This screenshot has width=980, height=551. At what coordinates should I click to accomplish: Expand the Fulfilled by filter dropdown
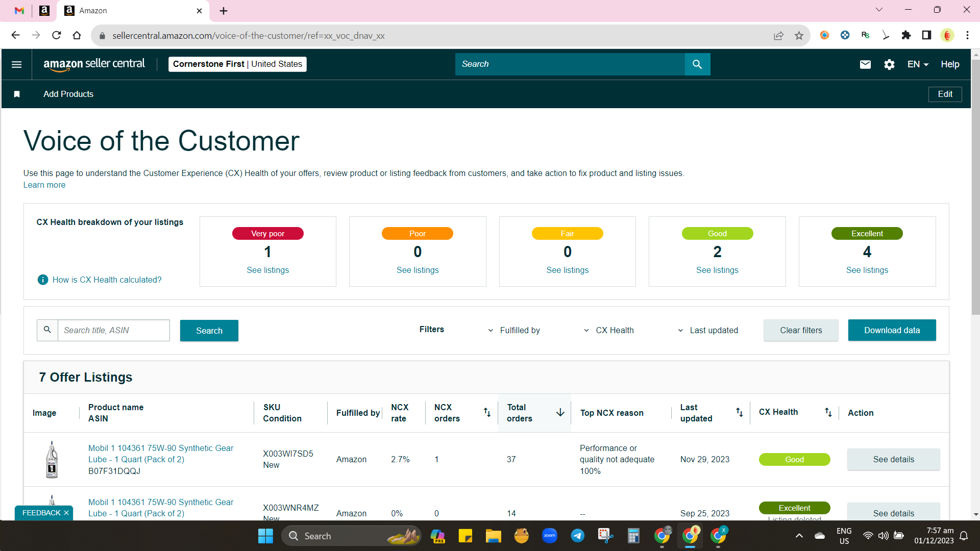click(x=514, y=330)
